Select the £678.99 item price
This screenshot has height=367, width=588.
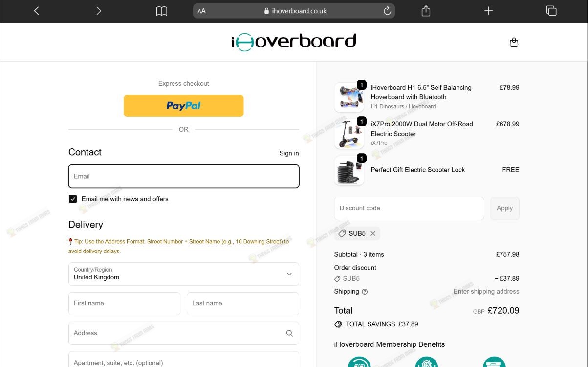(507, 124)
